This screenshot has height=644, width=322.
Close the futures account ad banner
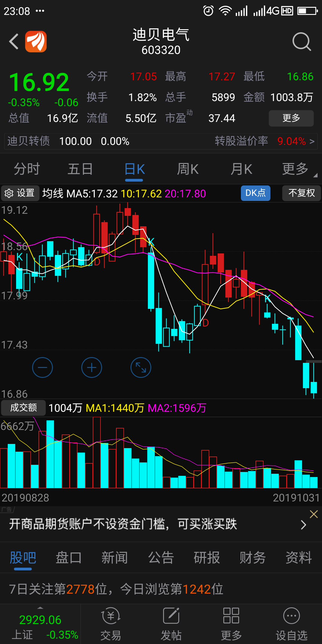[x=314, y=514]
